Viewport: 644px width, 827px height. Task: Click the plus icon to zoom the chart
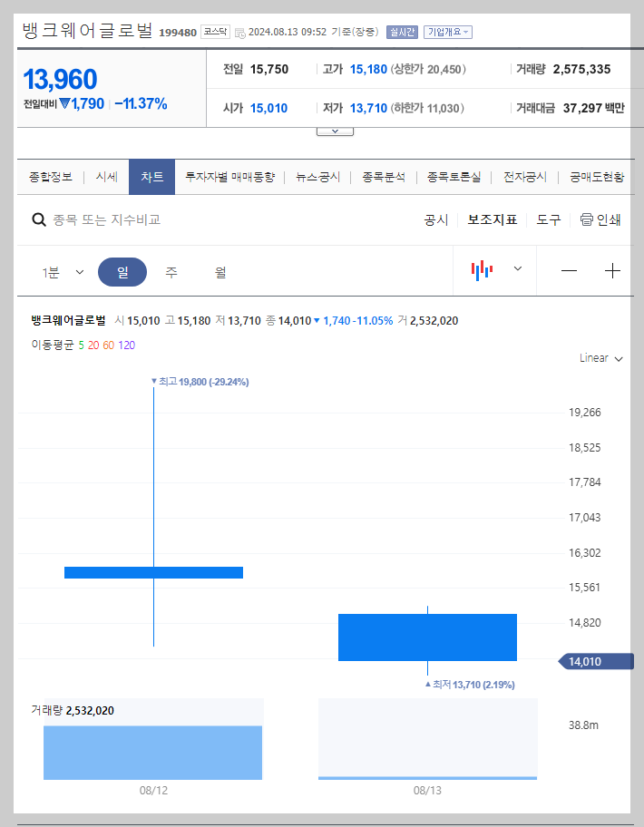[x=613, y=270]
